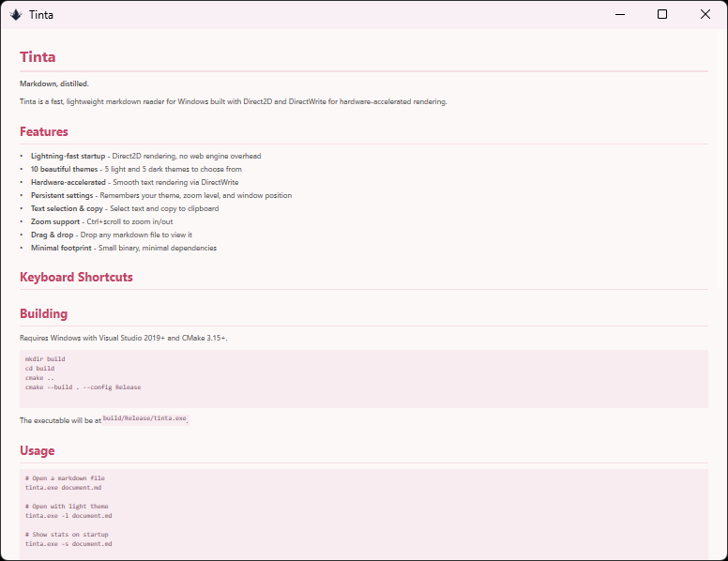Click the "# Show stats on startup" comment
The width and height of the screenshot is (728, 561).
67,534
